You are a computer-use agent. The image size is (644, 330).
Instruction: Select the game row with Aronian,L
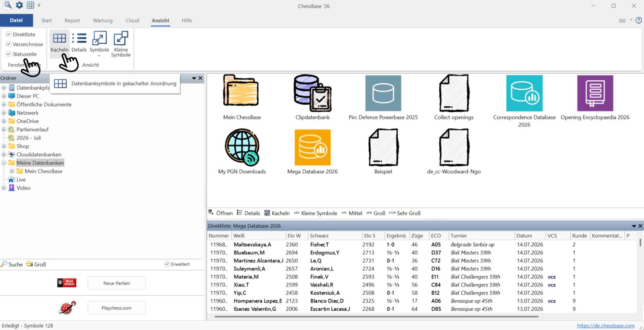tap(422, 269)
